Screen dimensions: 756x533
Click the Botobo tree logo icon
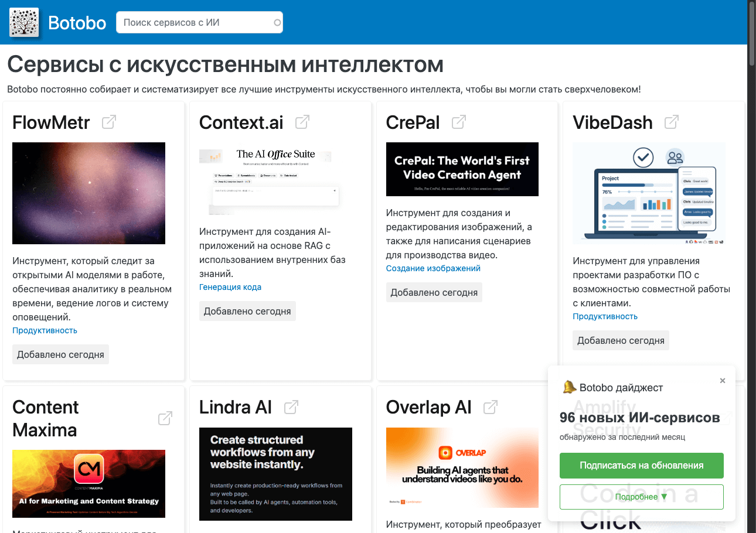pos(24,22)
